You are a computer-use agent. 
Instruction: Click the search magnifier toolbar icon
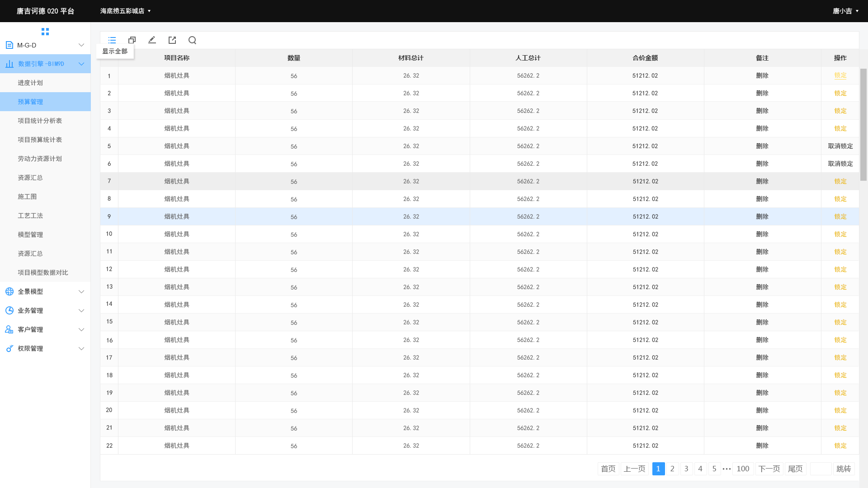(x=192, y=40)
